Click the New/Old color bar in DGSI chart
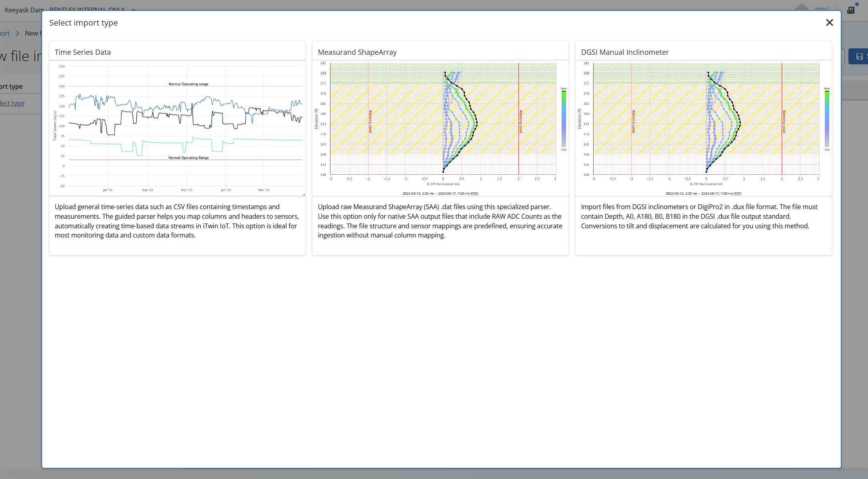Screen dimensions: 868x479 [827, 119]
